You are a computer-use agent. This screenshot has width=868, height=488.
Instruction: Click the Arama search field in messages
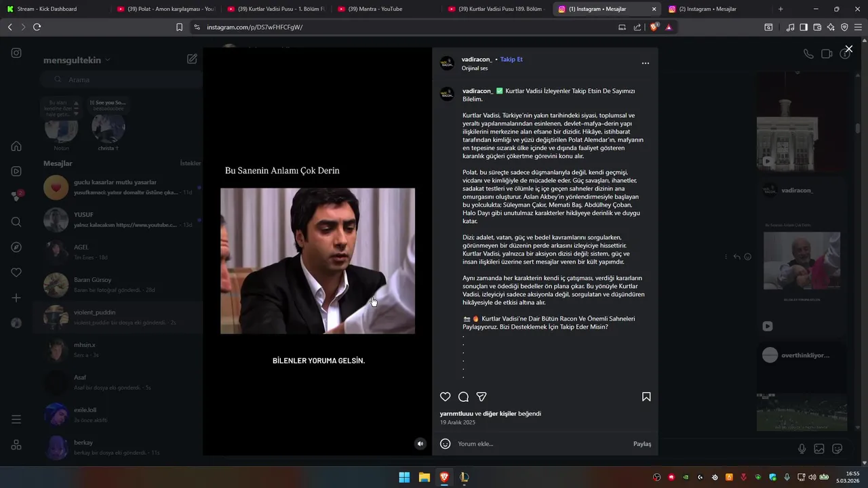(122, 79)
